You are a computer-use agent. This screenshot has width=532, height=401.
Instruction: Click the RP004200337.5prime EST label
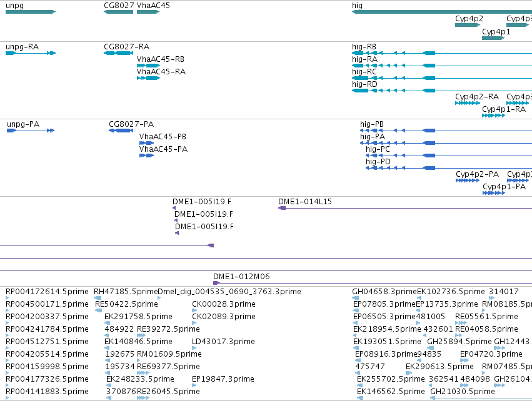point(47,317)
